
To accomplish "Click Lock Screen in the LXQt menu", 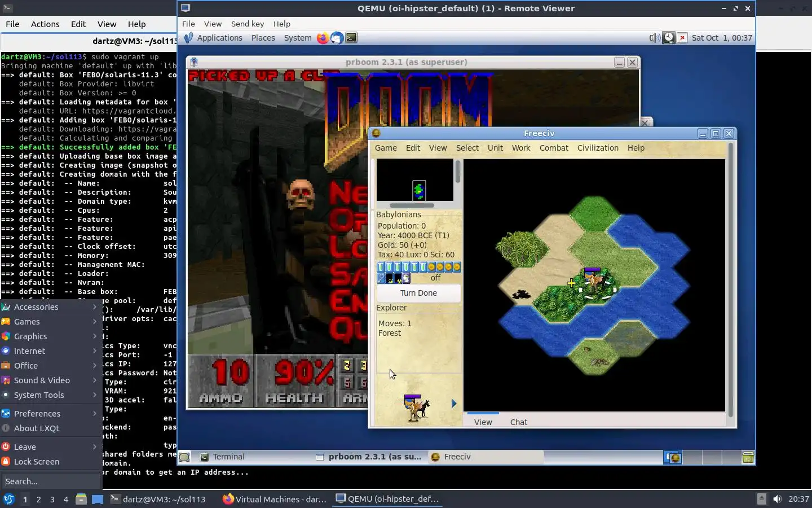I will click(x=50, y=462).
